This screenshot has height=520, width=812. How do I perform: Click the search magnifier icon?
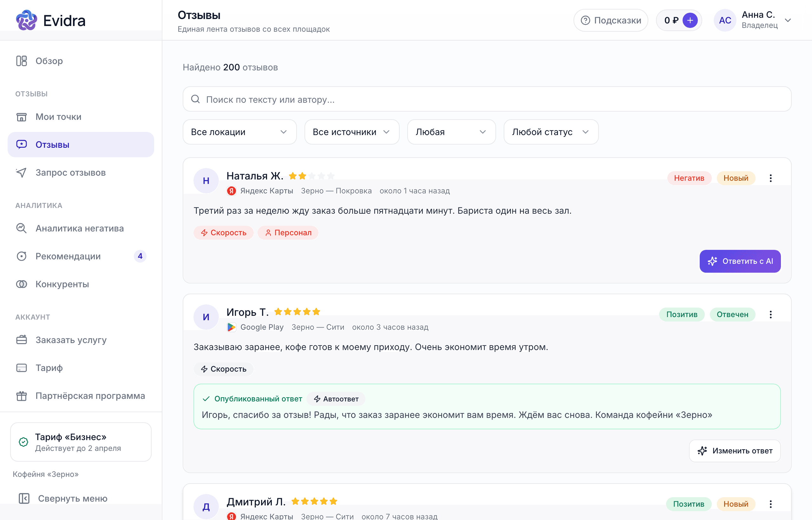[x=195, y=99]
